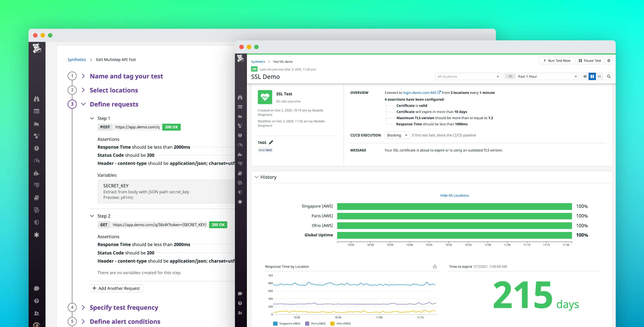Toggle the zoom magnifier control on the right
The height and width of the screenshot is (327, 644).
[609, 77]
